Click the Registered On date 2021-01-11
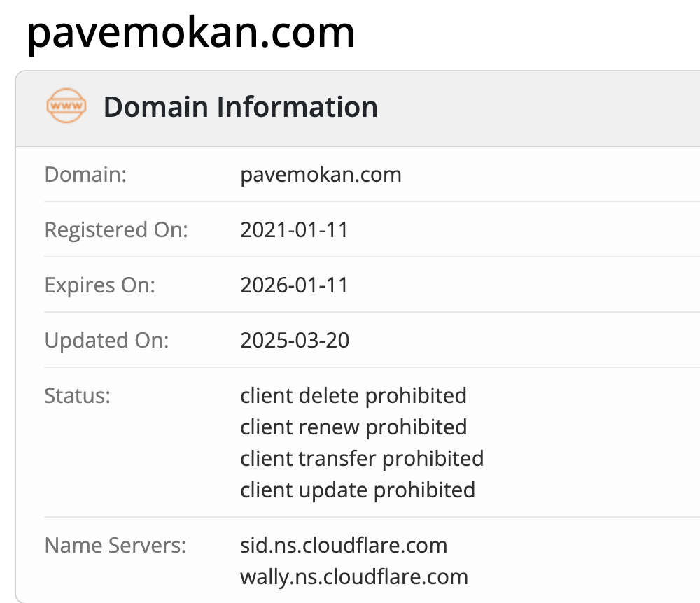The width and height of the screenshot is (700, 603). [x=294, y=230]
